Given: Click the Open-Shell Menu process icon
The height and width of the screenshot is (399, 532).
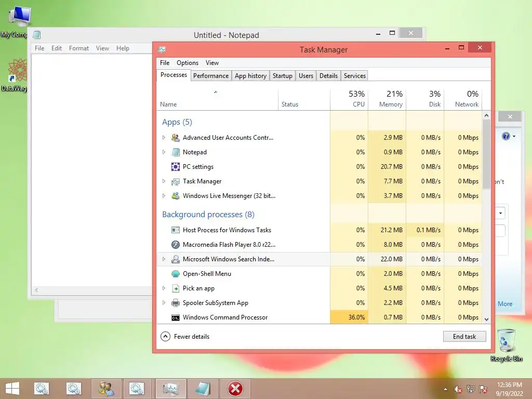Looking at the screenshot, I should click(176, 274).
